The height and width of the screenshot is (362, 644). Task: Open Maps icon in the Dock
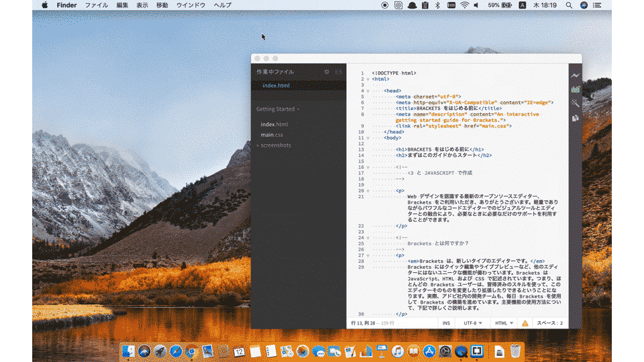(286, 351)
